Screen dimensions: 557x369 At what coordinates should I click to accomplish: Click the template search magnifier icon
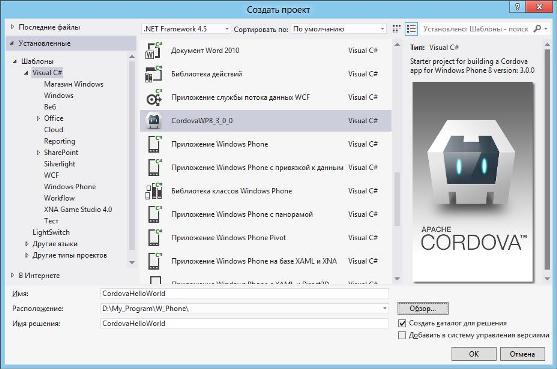pyautogui.click(x=537, y=29)
